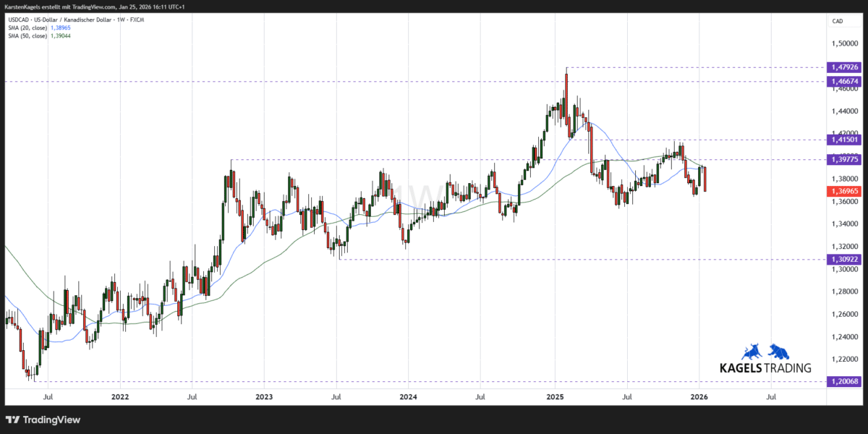Select the Kagels Trading bear icon
The width and height of the screenshot is (868, 434).
pos(780,353)
